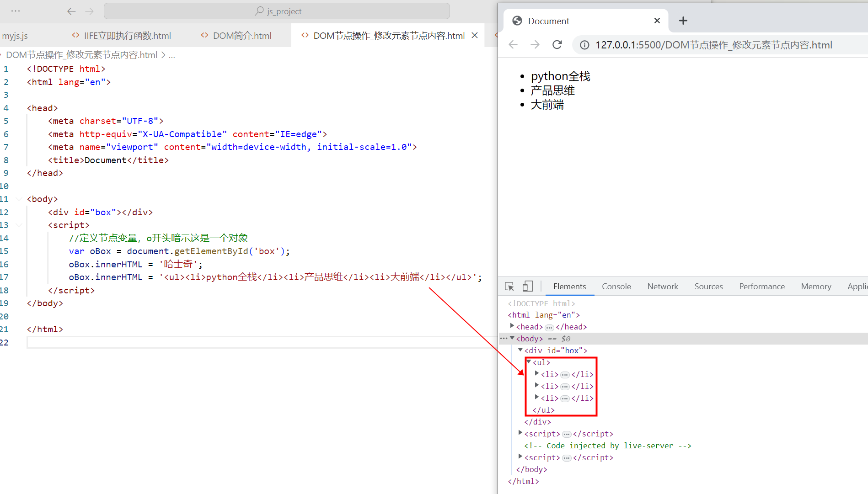868x494 pixels.
Task: Select the closing </ul> tag in Elements
Action: [543, 410]
